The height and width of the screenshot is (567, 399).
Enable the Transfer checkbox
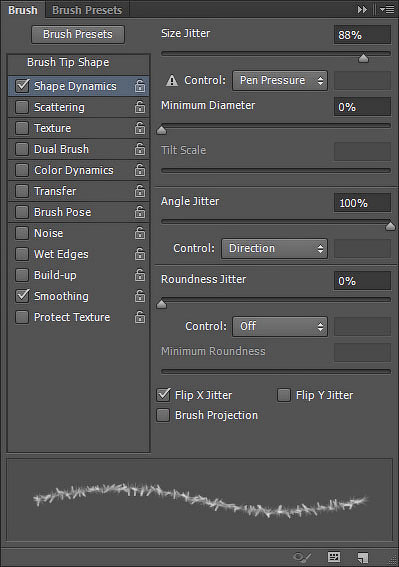pos(22,191)
